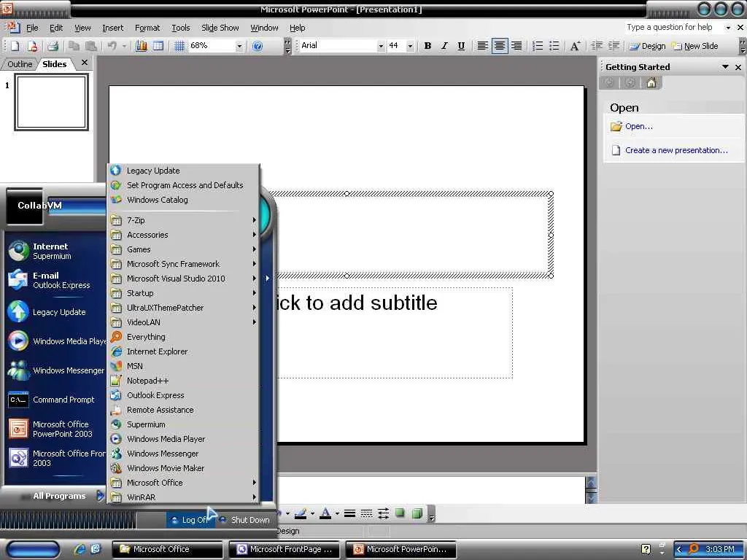Open Font Color dropdown arrow

337,513
